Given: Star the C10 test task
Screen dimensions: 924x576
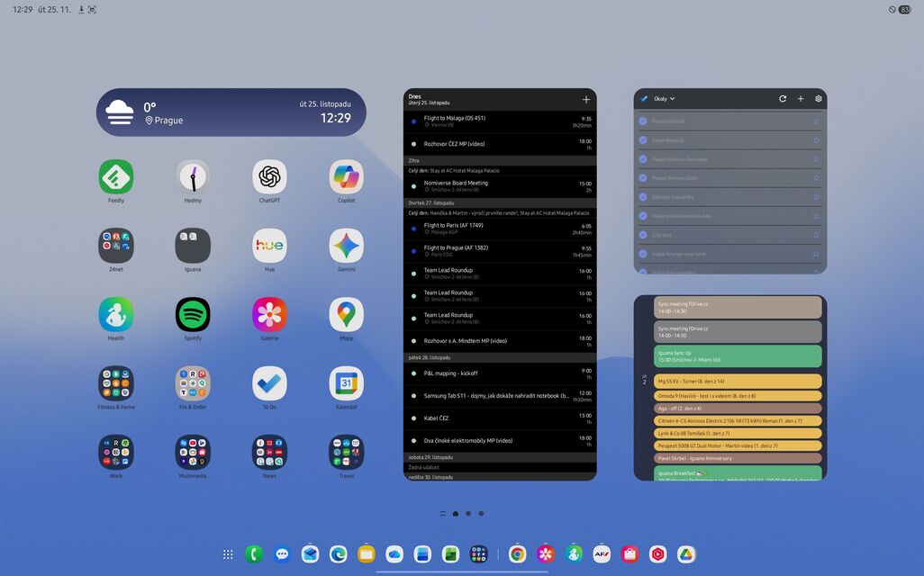Looking at the screenshot, I should [816, 235].
